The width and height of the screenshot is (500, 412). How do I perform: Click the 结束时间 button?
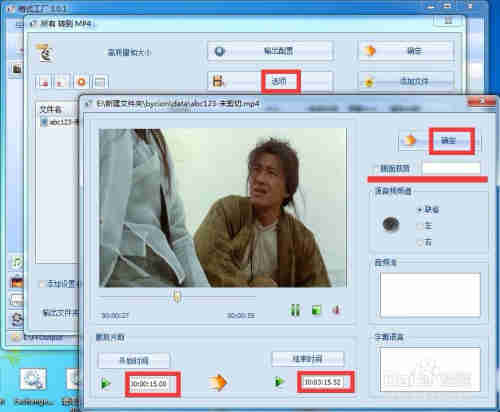[307, 359]
